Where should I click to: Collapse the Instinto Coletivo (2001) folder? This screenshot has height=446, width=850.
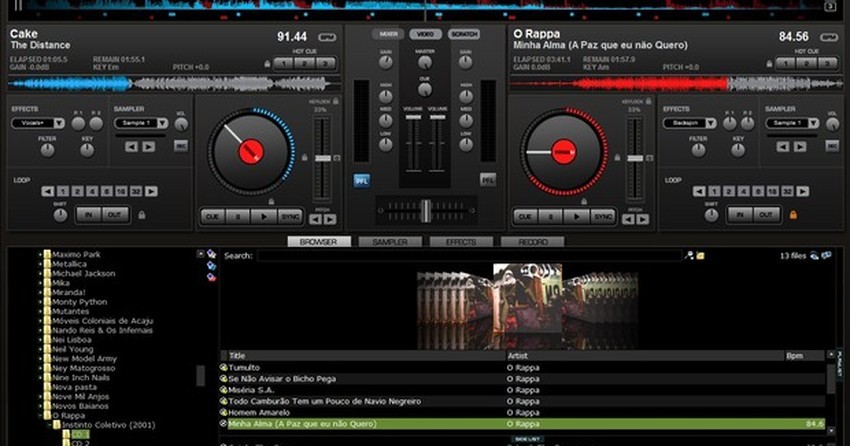[50, 425]
